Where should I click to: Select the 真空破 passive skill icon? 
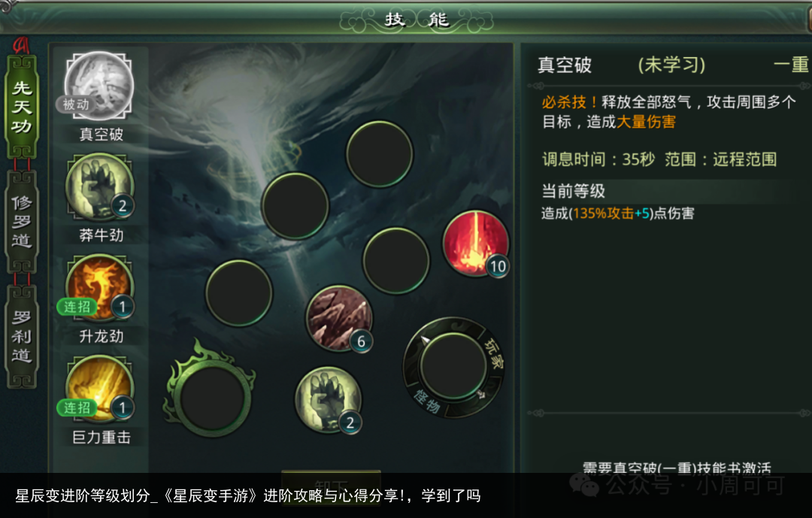pos(99,85)
